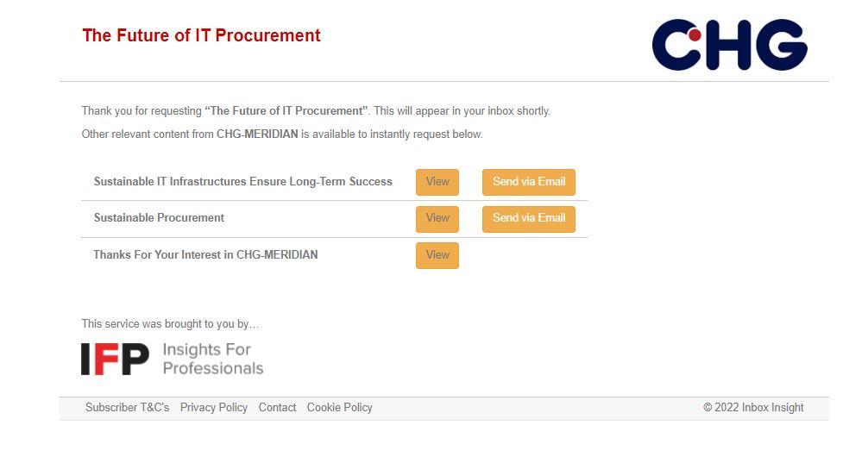
Task: Click the bold quoted title in thank-you message
Action: pyautogui.click(x=286, y=111)
